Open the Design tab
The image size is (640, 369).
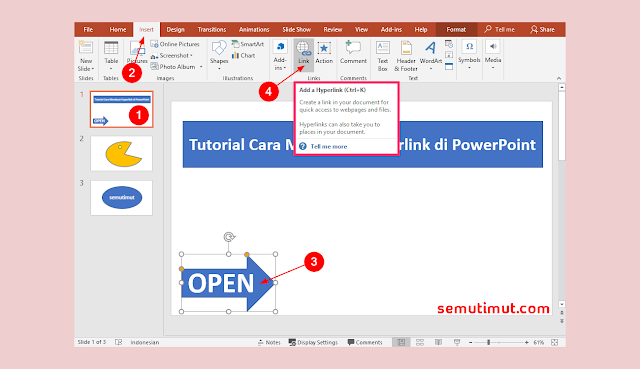(176, 29)
